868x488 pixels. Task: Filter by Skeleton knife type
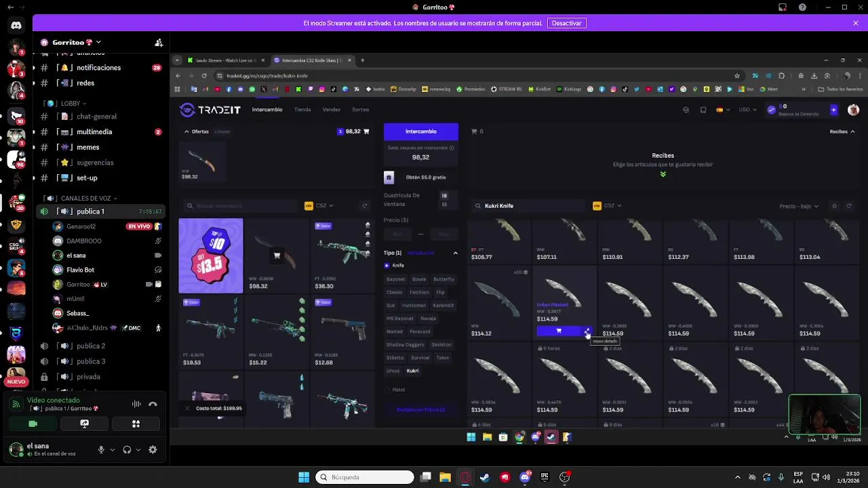(441, 344)
